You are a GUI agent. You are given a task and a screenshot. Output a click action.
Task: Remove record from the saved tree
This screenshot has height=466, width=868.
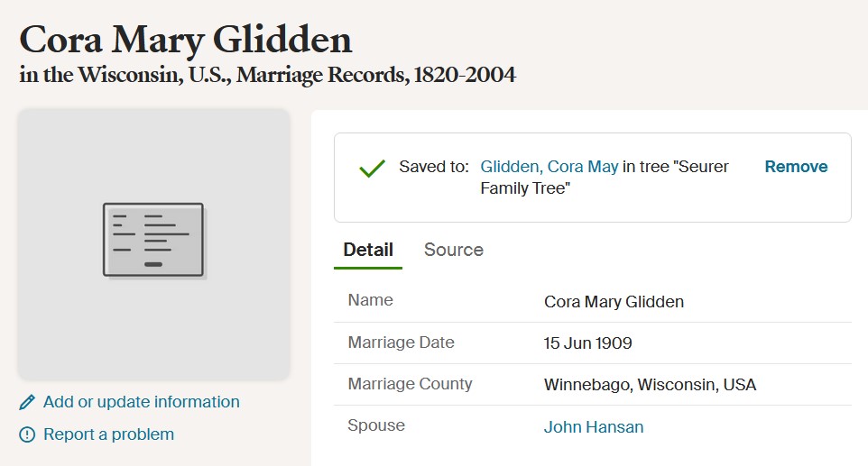pos(796,167)
